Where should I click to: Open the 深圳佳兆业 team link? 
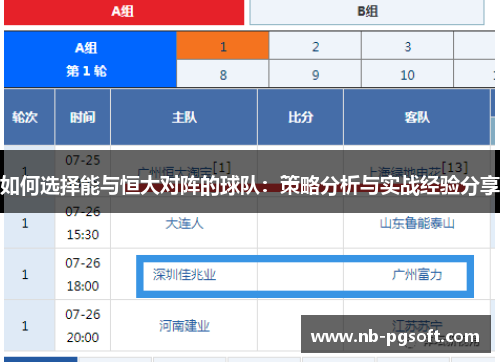point(184,275)
